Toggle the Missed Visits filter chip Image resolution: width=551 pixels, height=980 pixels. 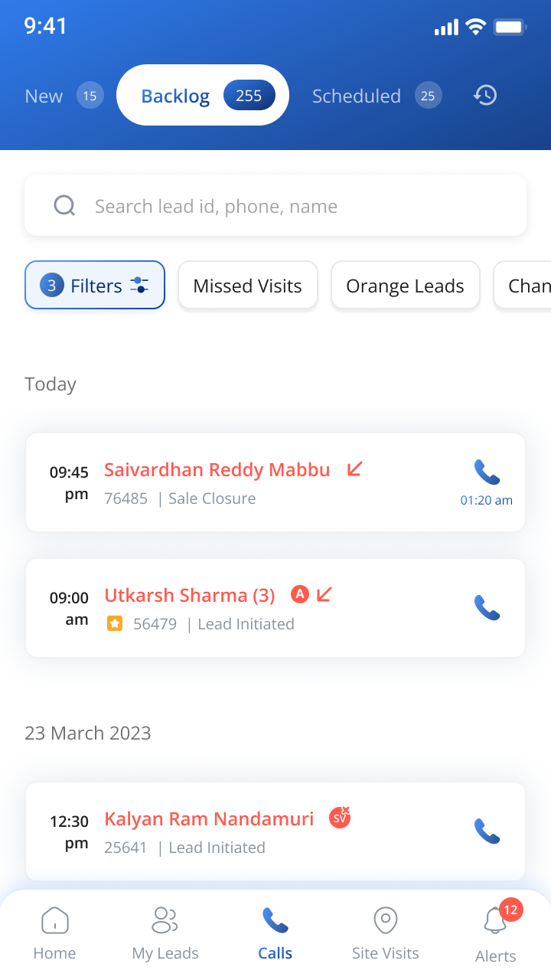point(248,286)
